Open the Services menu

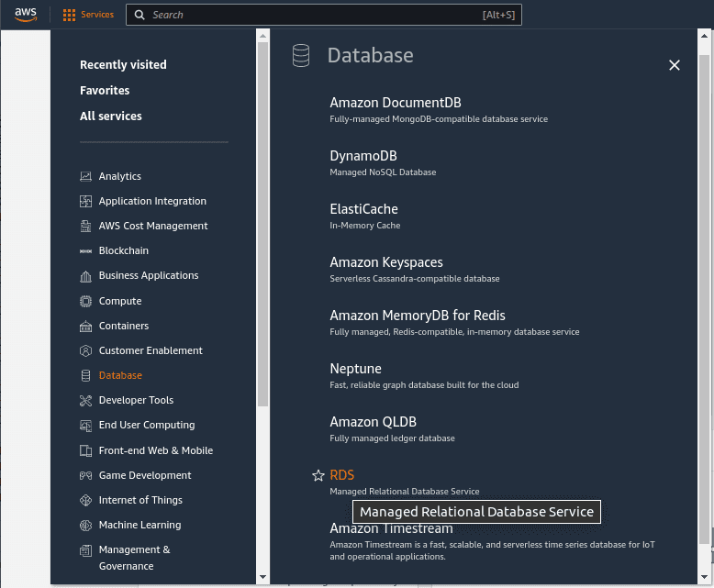89,15
